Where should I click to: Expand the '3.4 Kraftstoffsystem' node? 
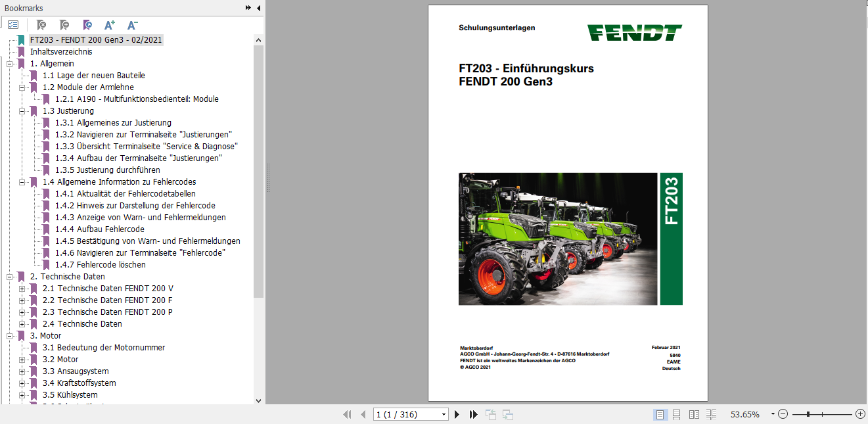pos(22,383)
